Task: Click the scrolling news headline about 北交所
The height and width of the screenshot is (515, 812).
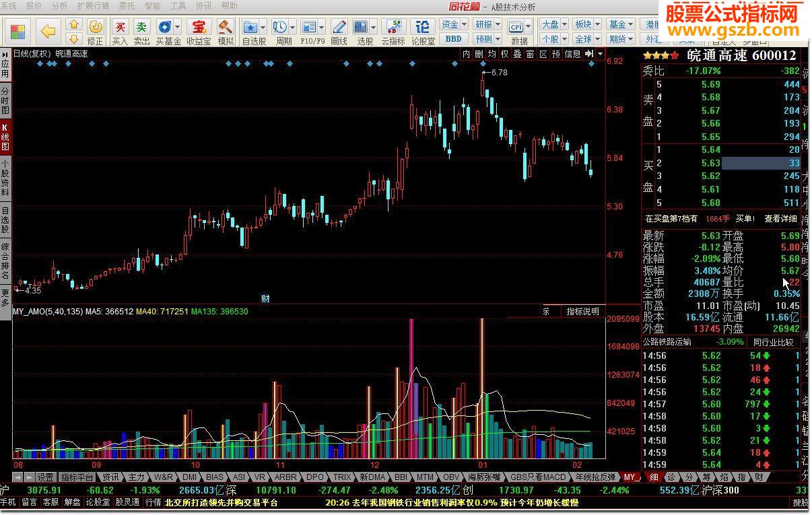Action: 221,502
